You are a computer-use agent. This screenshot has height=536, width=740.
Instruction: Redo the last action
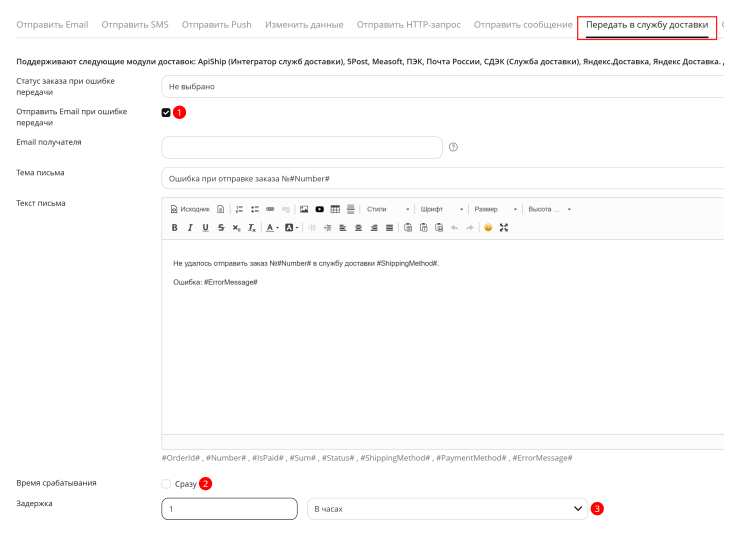click(x=470, y=227)
